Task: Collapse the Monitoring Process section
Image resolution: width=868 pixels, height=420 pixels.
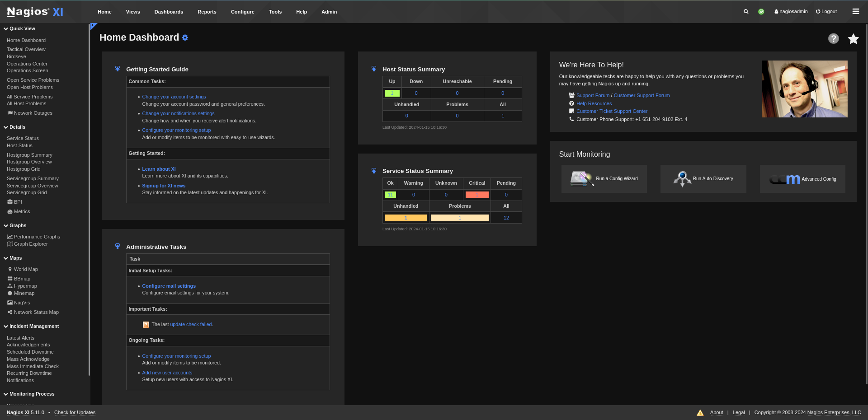Action: click(x=29, y=394)
